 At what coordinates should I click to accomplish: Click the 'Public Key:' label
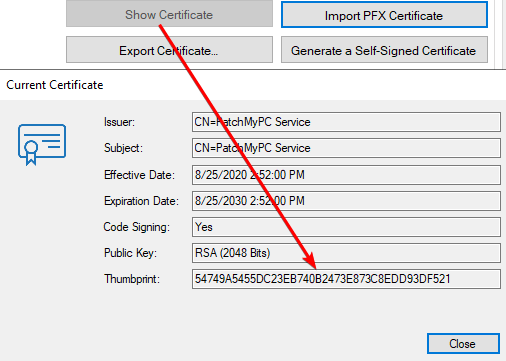(130, 253)
